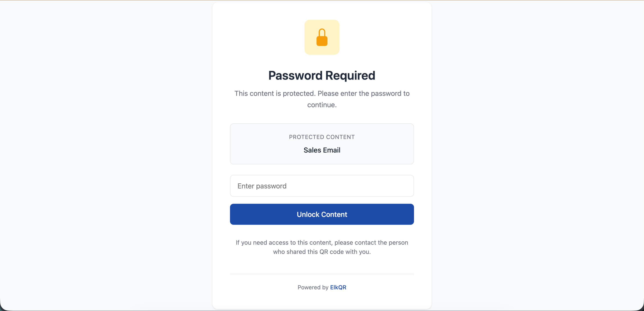The height and width of the screenshot is (311, 644).
Task: Select the protected content description text
Action: click(x=322, y=99)
